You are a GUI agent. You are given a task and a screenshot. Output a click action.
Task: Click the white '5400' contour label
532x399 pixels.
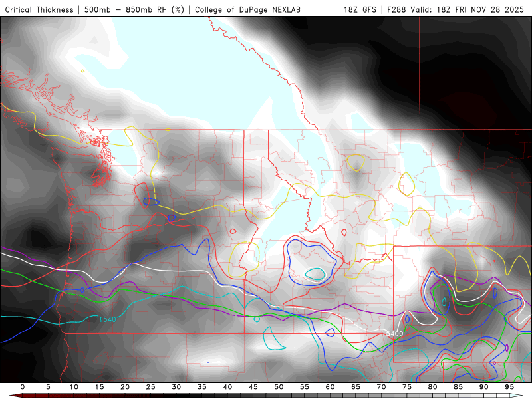pos(394,334)
